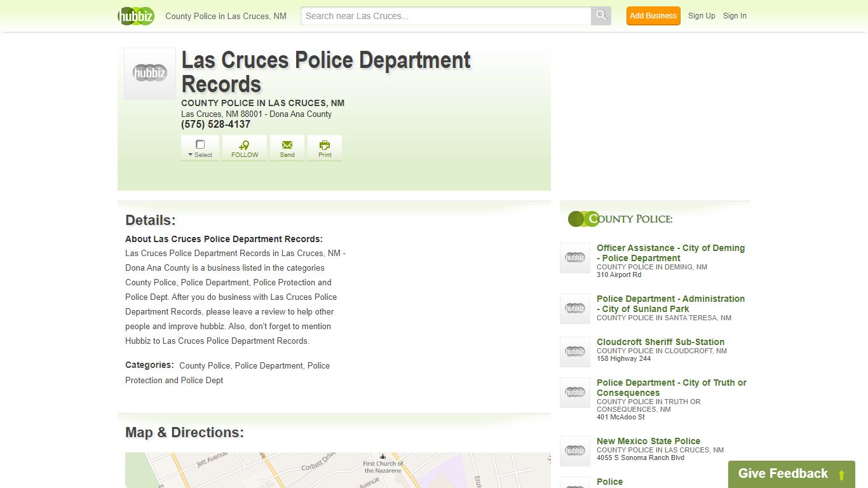Click the Give Feedback button
Image resolution: width=868 pixels, height=488 pixels.
click(792, 474)
